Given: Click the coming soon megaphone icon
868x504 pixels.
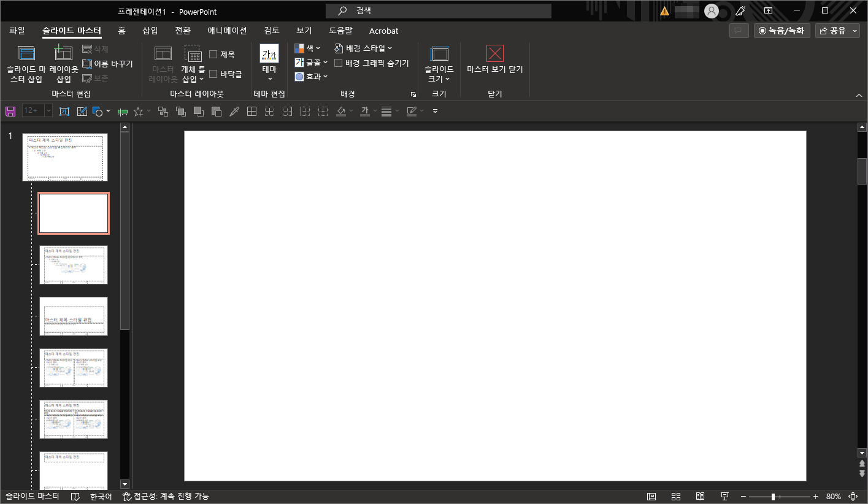Looking at the screenshot, I should [x=740, y=10].
